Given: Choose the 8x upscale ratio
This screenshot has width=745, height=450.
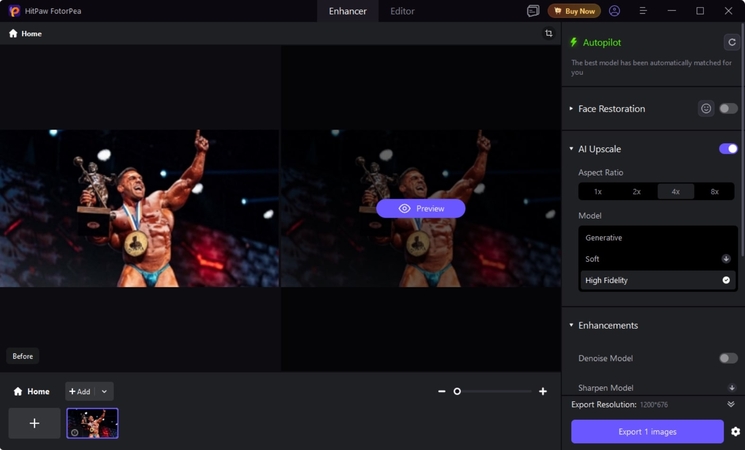Looking at the screenshot, I should [x=715, y=191].
